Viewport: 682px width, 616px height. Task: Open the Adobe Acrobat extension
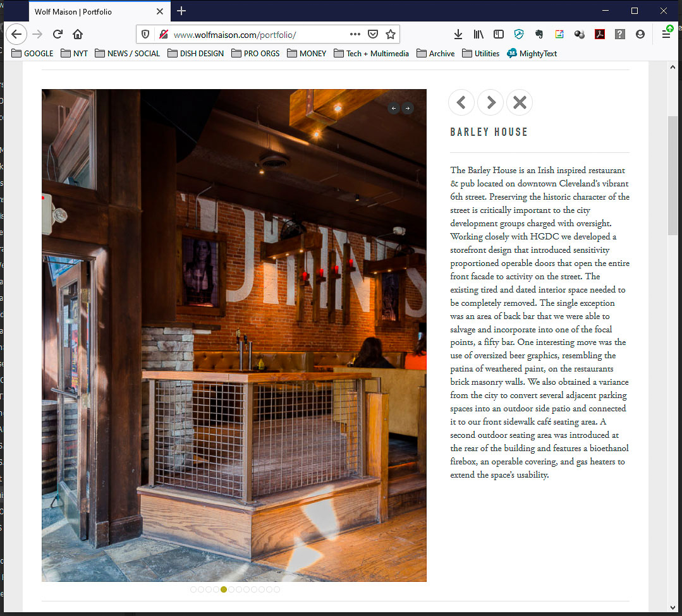pyautogui.click(x=599, y=34)
